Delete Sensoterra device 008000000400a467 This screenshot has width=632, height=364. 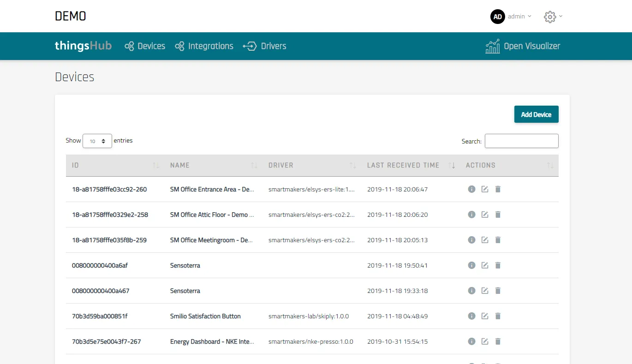(498, 291)
